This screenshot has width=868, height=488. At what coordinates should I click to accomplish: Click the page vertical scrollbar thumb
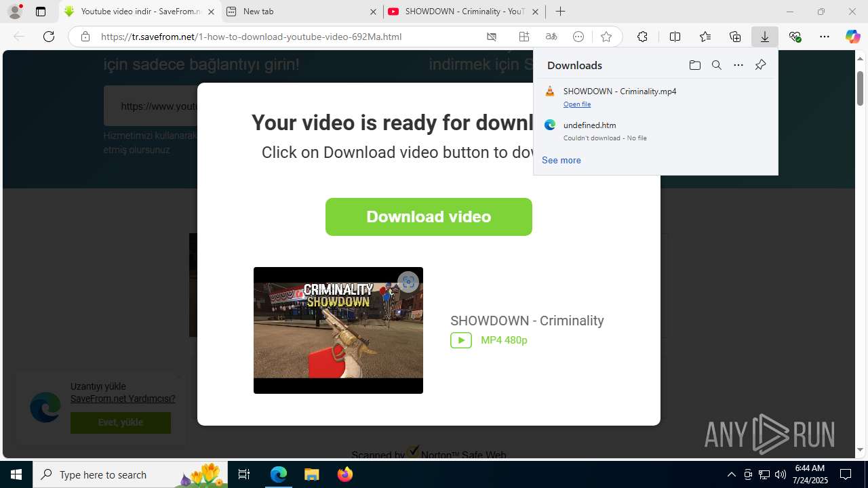(860, 88)
